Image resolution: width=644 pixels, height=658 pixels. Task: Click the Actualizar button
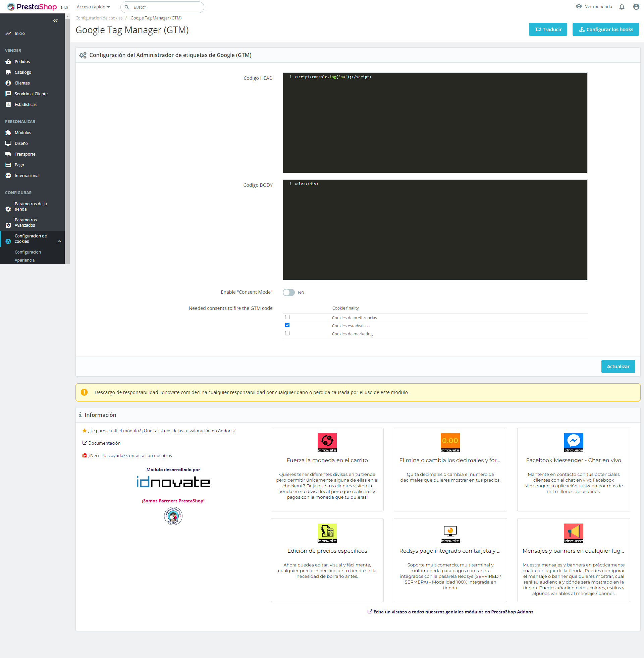tap(618, 367)
